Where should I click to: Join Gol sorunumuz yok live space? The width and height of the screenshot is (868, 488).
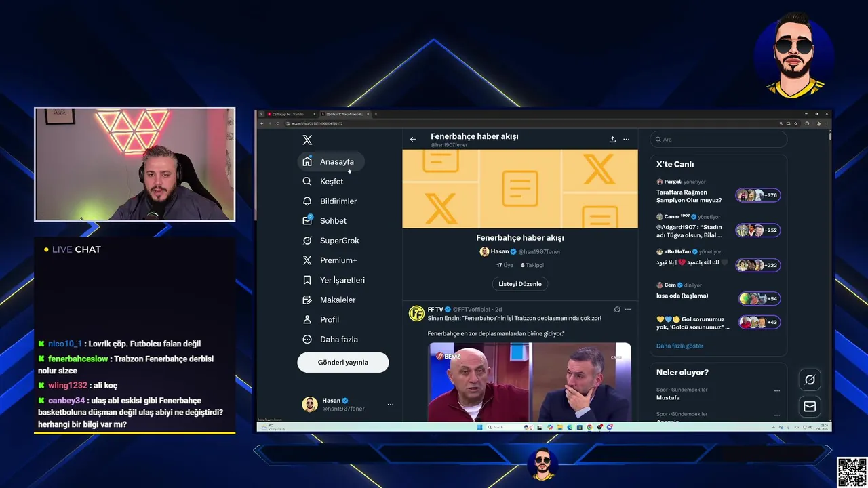(x=693, y=323)
